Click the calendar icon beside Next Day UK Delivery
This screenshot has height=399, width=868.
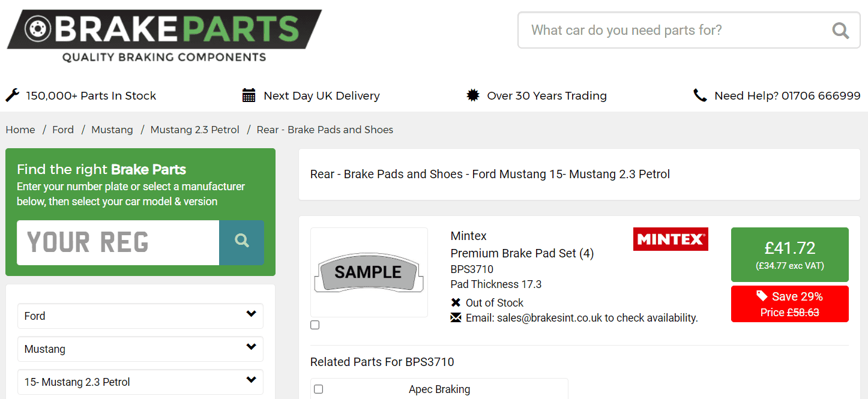pos(249,95)
